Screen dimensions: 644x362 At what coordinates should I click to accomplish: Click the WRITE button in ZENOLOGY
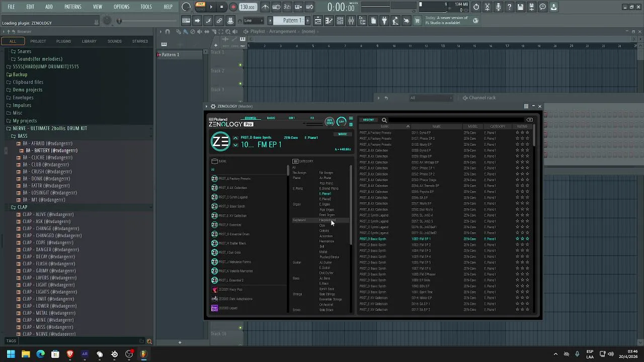point(343,134)
